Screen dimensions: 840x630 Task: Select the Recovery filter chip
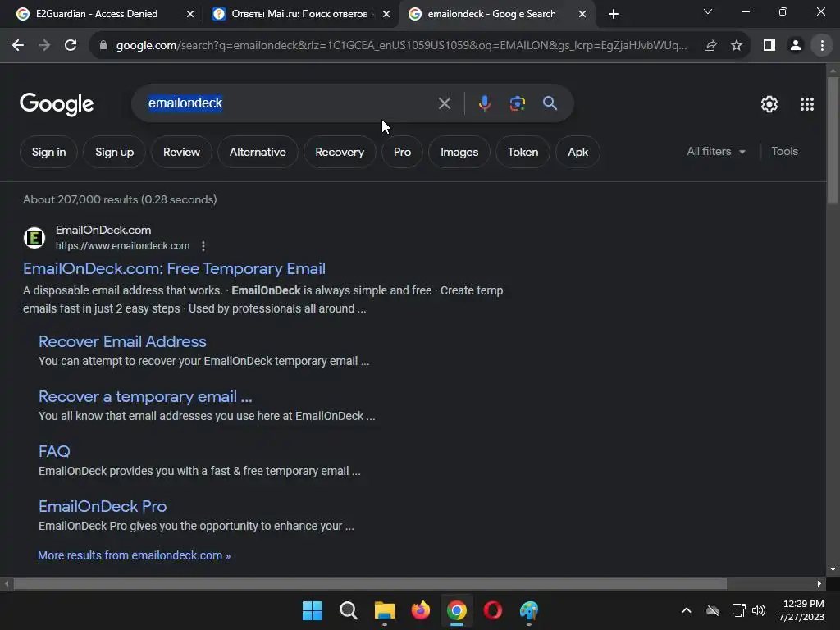tap(340, 152)
